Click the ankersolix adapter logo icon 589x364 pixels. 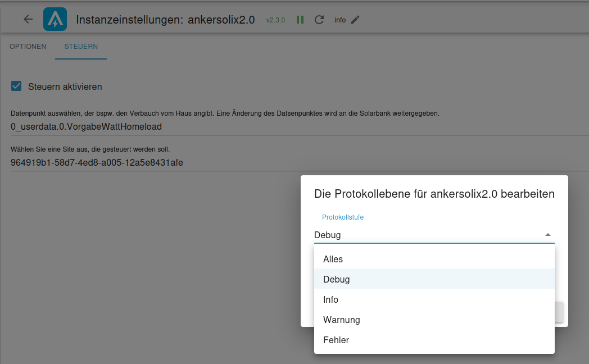(x=55, y=19)
